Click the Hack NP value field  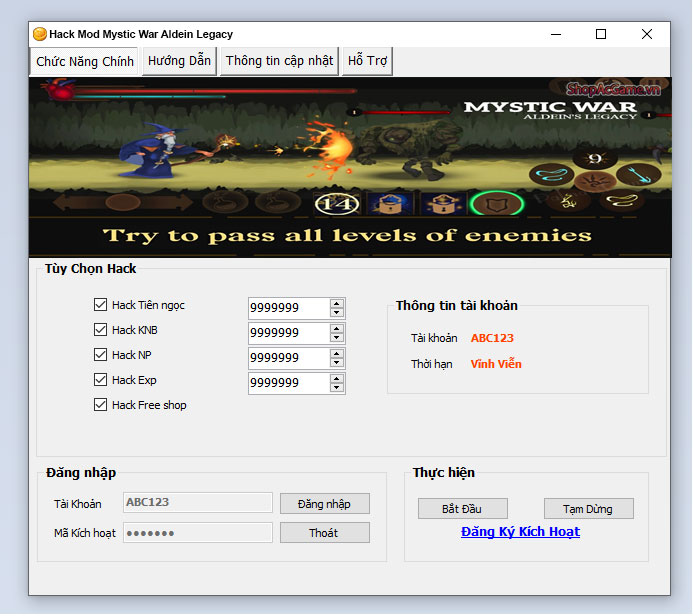point(289,358)
